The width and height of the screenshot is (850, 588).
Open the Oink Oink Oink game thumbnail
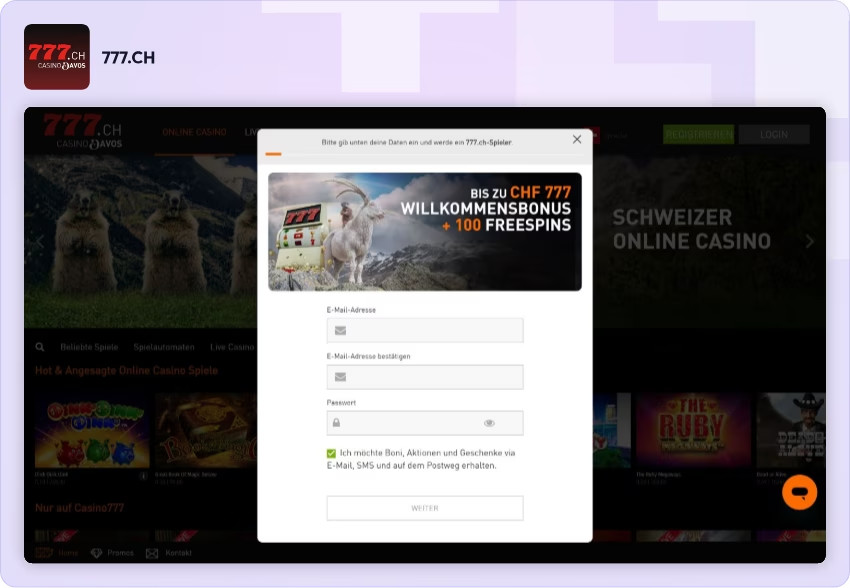coord(92,431)
